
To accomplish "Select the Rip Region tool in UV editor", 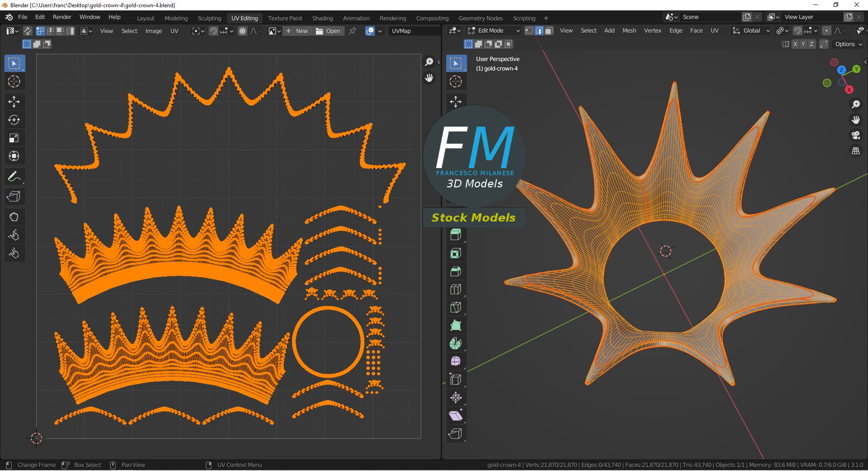I will [14, 197].
